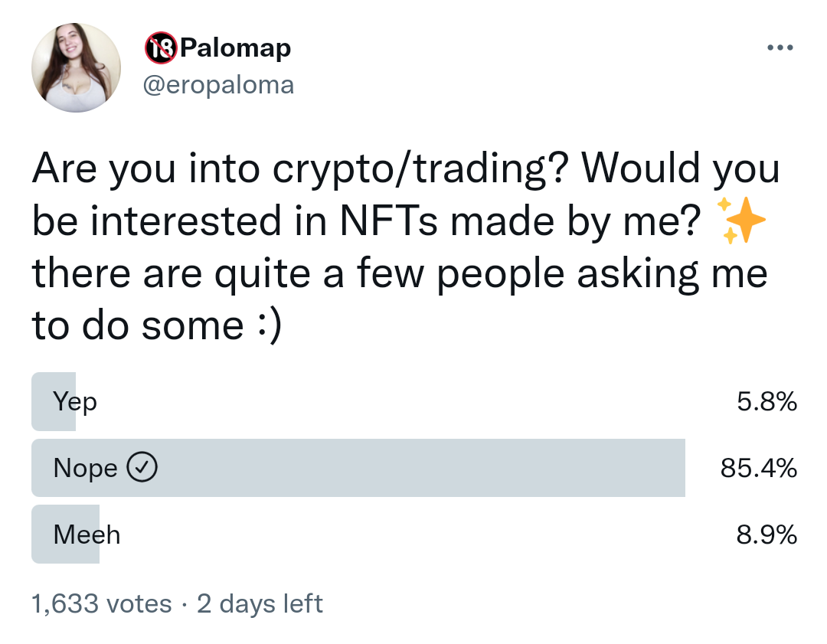Click the 85.4% result value

click(x=758, y=468)
